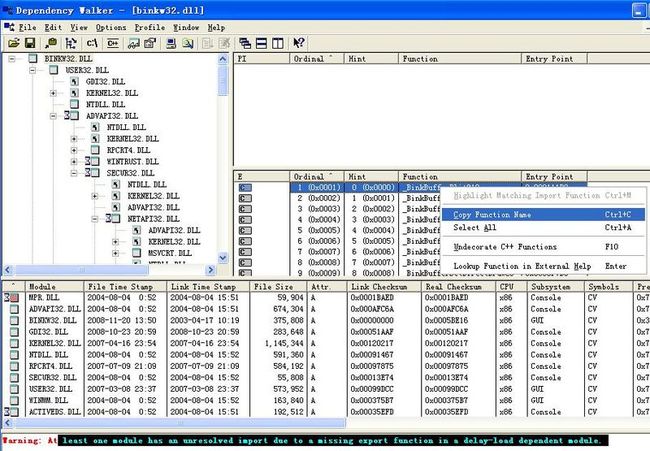650x451 pixels.
Task: Choose Select All in context menu
Action: [543, 228]
